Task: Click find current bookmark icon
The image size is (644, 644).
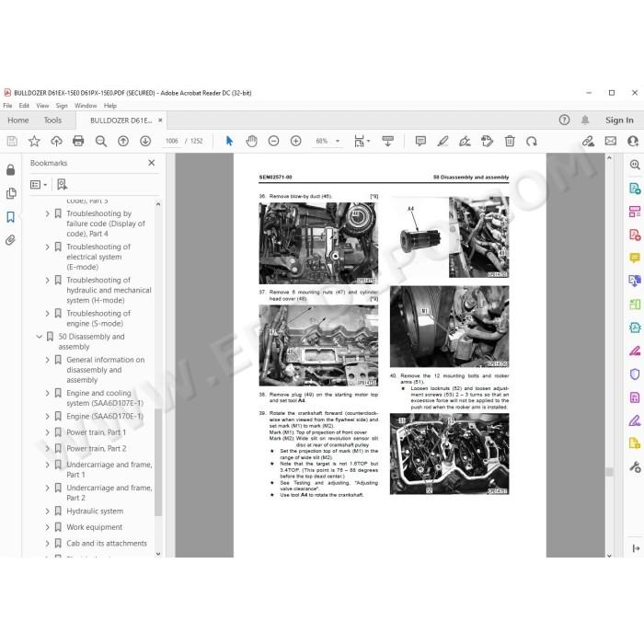Action: click(x=62, y=184)
